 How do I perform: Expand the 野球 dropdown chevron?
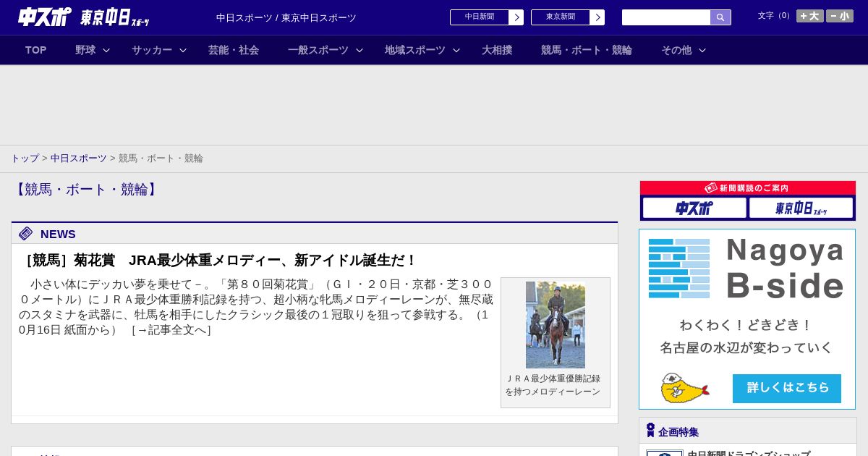106,50
